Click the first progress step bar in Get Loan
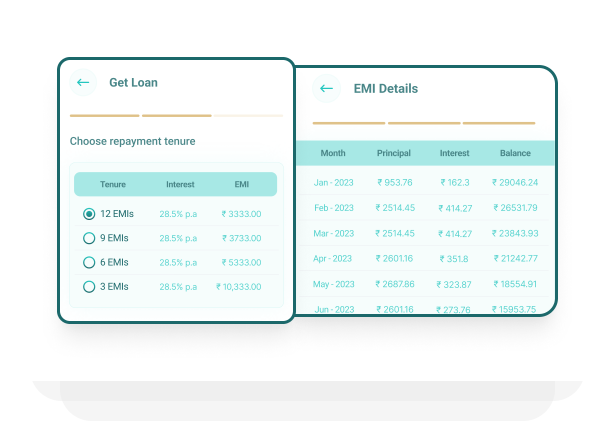The image size is (615, 421). pos(104,116)
